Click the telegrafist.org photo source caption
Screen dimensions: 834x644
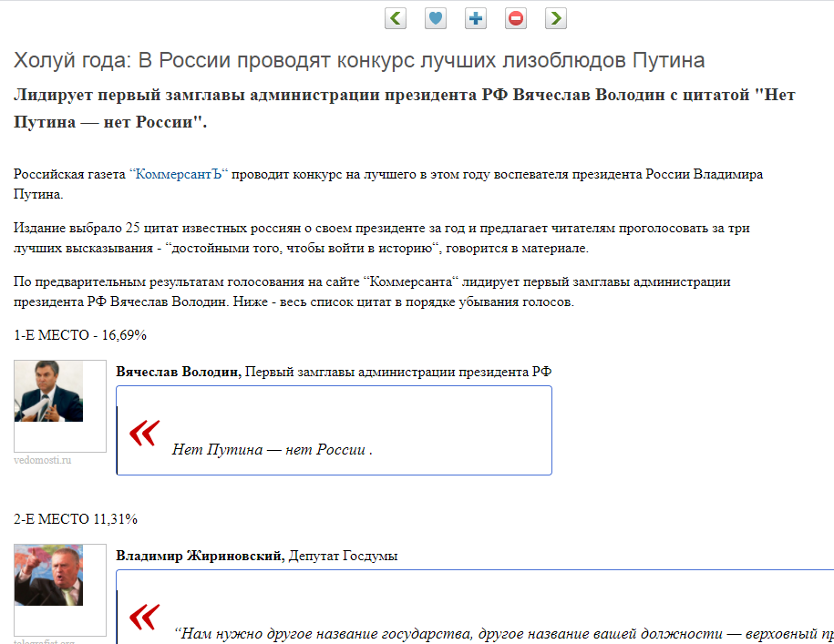pyautogui.click(x=44, y=640)
